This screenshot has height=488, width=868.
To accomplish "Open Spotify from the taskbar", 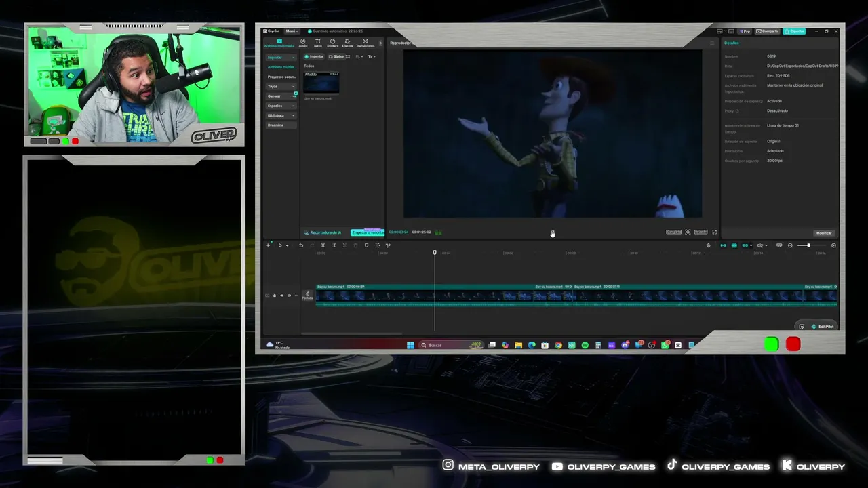I will click(x=585, y=345).
